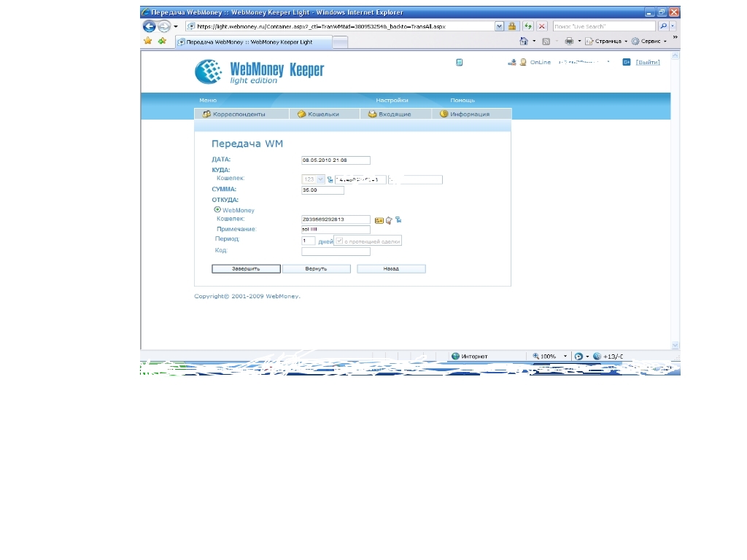Click the recipient wallet number field
The width and height of the screenshot is (747, 560).
pyautogui.click(x=360, y=179)
